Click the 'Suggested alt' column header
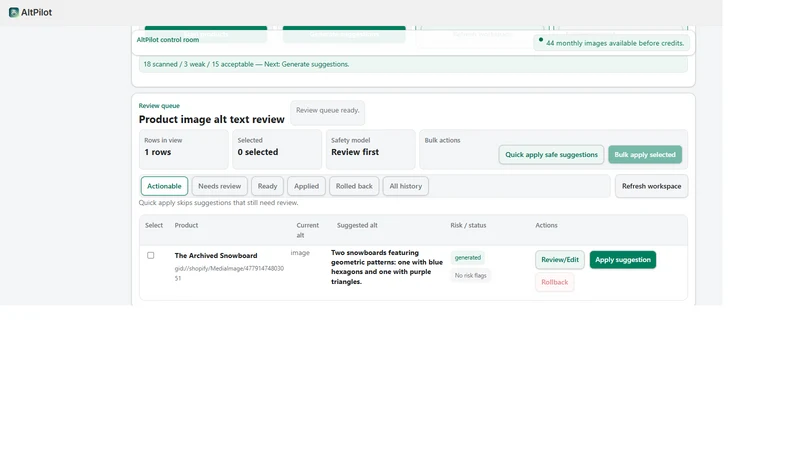This screenshot has height=450, width=800. [x=357, y=225]
